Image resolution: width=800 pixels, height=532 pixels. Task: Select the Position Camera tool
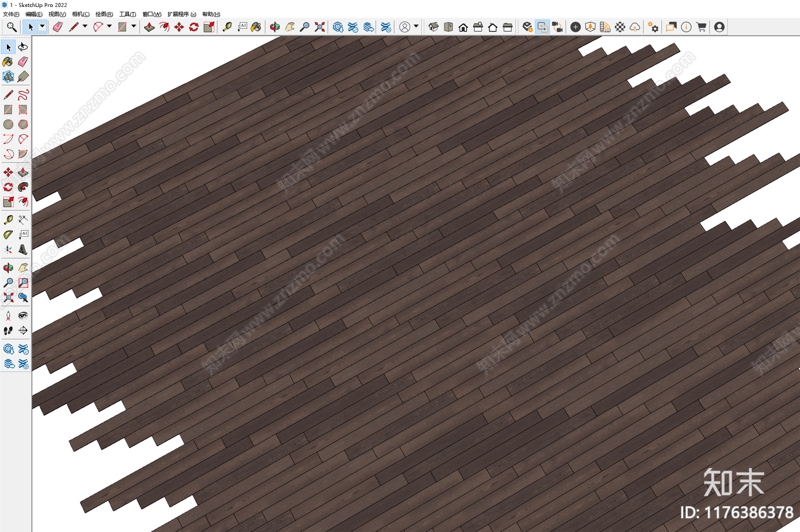click(8, 316)
